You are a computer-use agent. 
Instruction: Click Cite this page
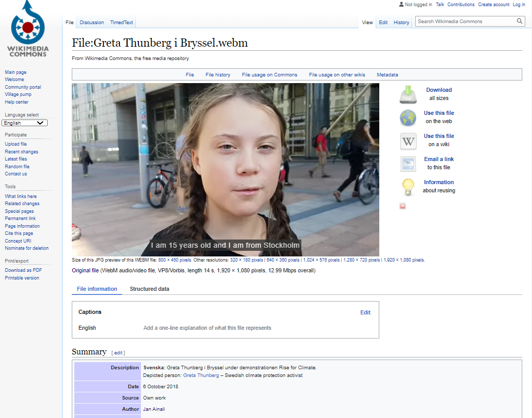[x=18, y=233]
